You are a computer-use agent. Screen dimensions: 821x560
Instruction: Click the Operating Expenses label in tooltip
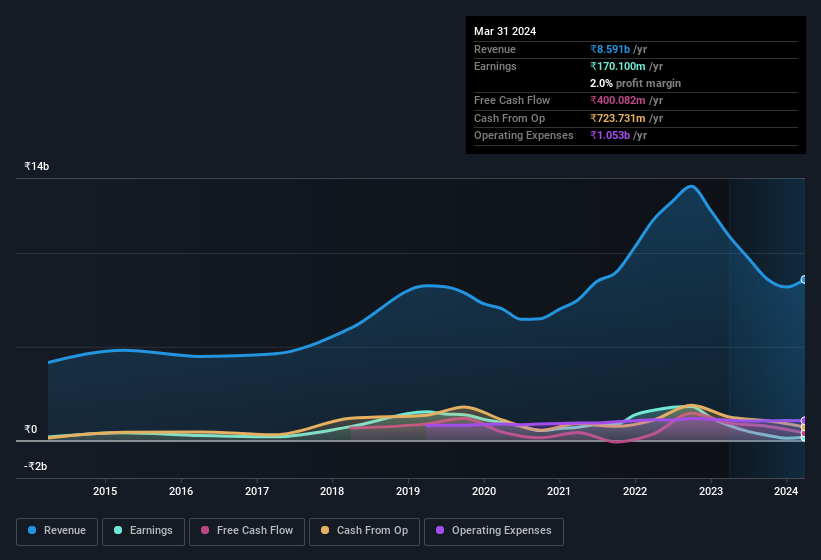coord(524,135)
